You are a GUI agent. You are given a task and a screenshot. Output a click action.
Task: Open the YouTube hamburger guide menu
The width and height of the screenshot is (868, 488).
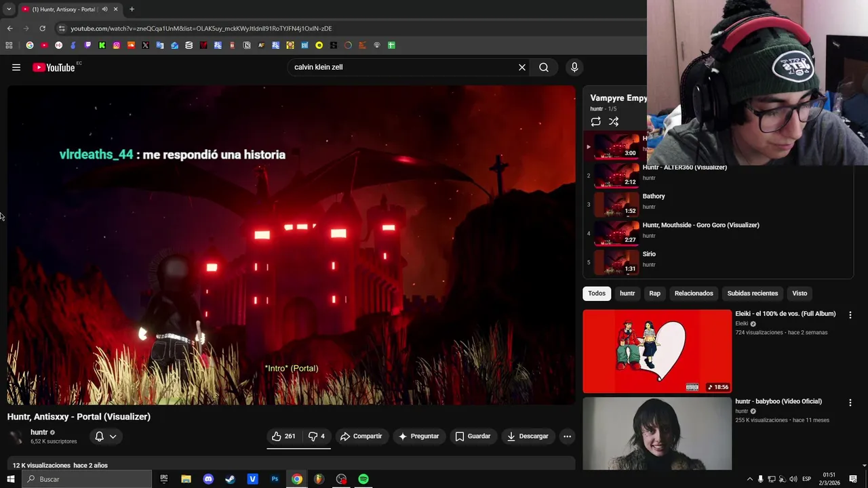[x=16, y=67]
